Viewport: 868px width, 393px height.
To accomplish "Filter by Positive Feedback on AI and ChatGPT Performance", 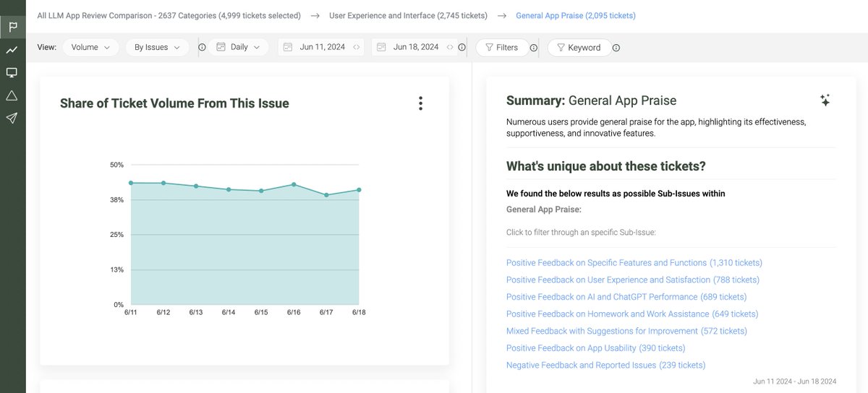I will click(626, 297).
